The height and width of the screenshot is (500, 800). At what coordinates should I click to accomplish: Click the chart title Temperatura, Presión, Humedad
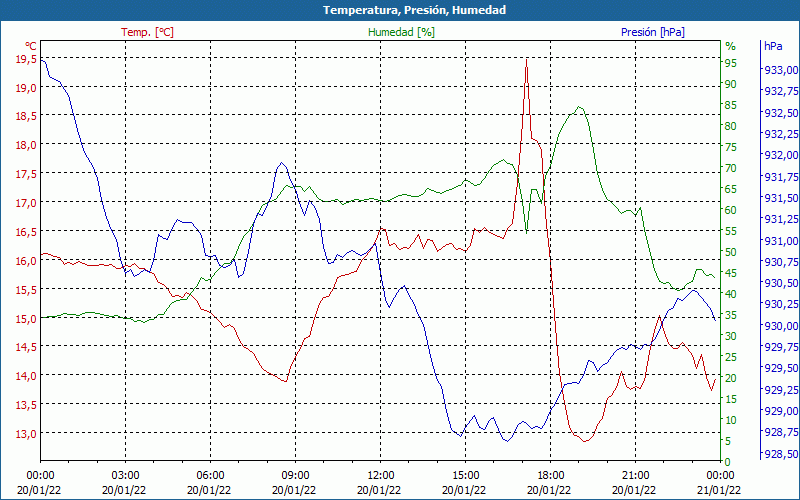pyautogui.click(x=414, y=10)
